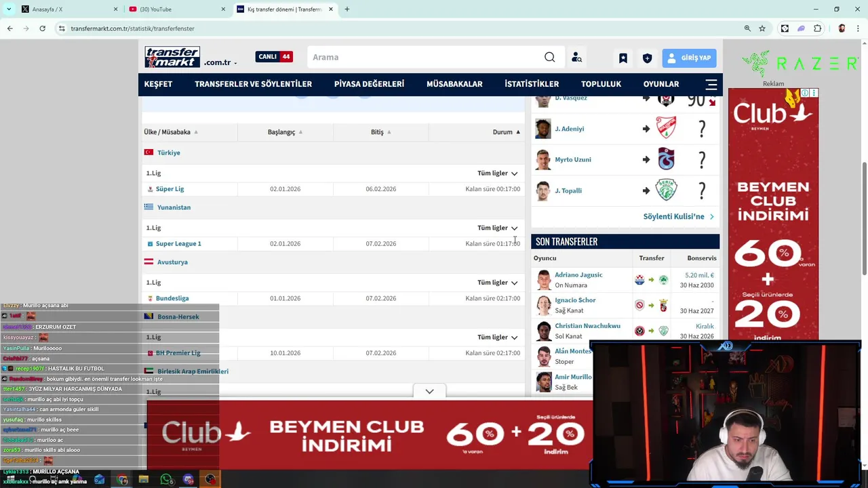This screenshot has height=488, width=868.
Task: Click club crest beside J. Adeniyi
Action: tap(666, 128)
